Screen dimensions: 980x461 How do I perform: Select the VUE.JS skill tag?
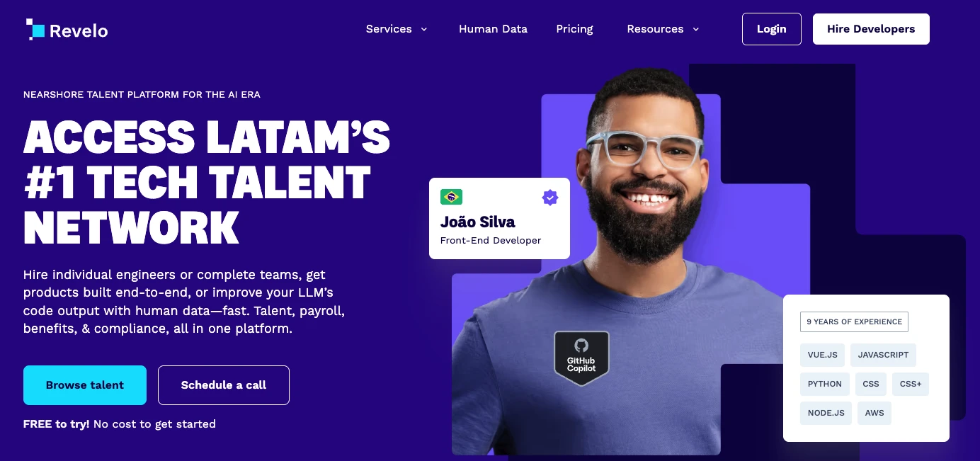[x=823, y=355]
